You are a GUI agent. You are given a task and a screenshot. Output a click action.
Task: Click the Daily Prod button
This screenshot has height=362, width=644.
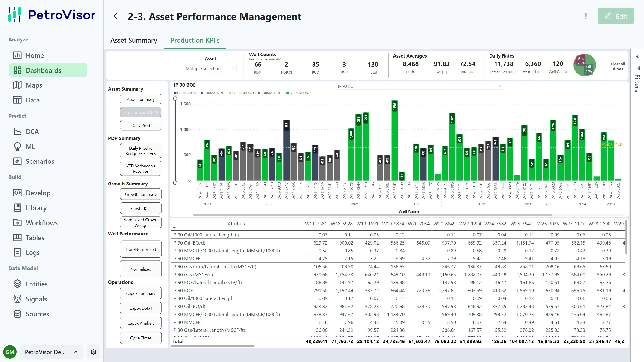(x=141, y=125)
